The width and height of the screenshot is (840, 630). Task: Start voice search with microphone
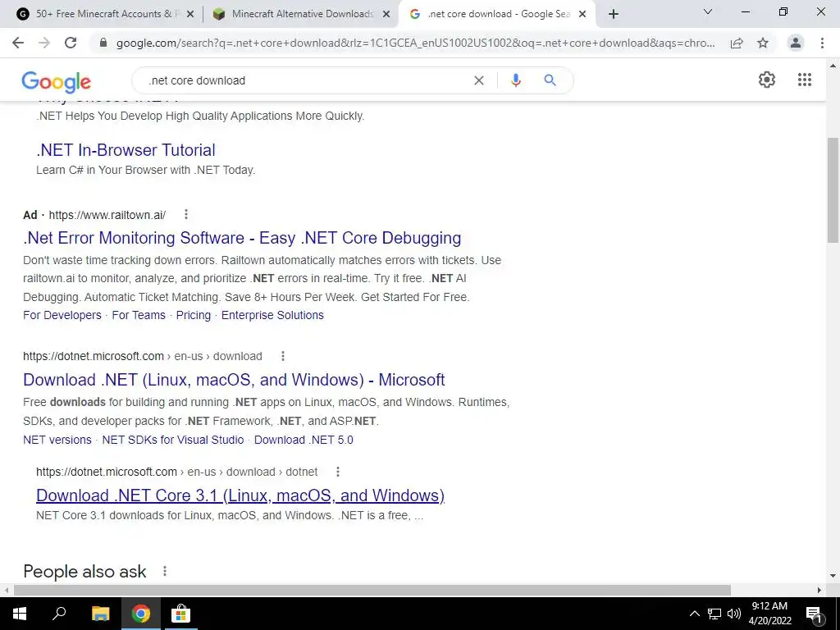pos(515,80)
